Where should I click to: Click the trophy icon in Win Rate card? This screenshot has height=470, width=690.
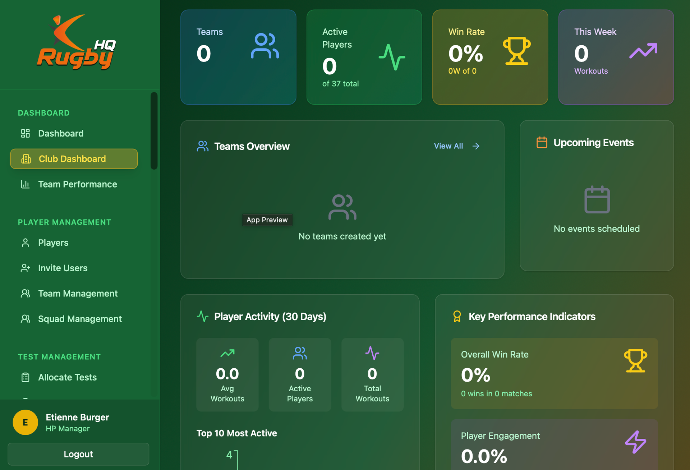pos(516,51)
